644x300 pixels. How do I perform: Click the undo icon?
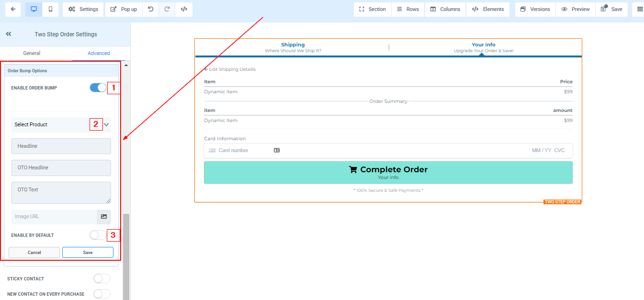[150, 9]
